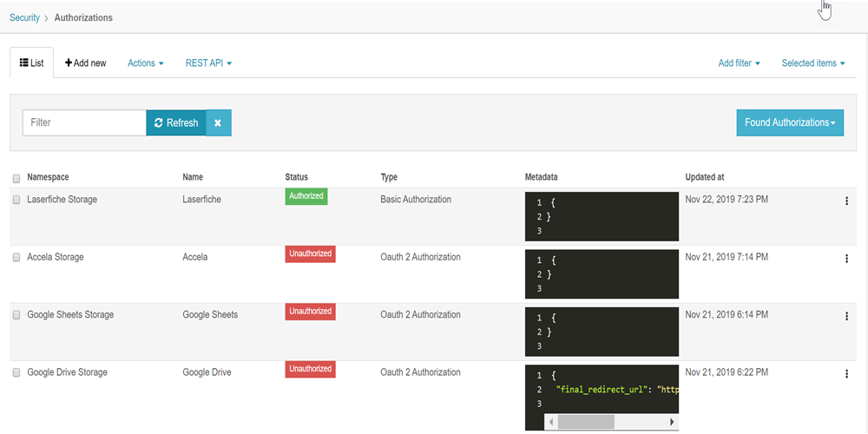Screen dimensions: 868x434
Task: Open the kebab menu for the Accela row
Action: [x=846, y=259]
